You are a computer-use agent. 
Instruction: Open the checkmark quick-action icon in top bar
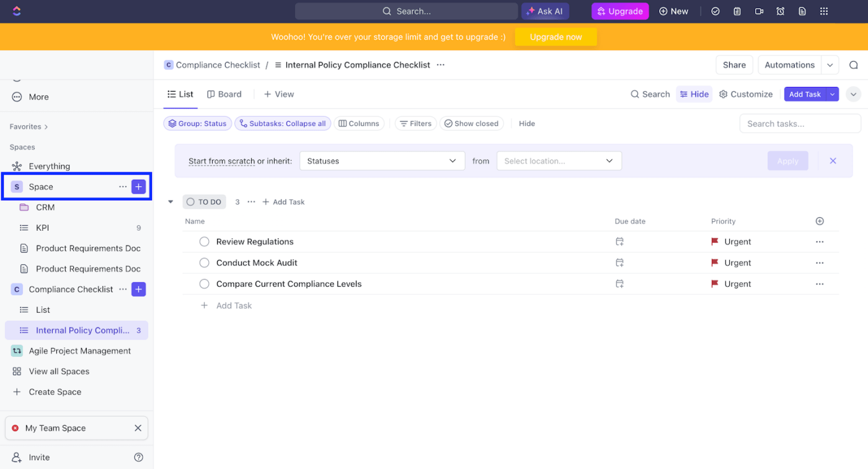click(x=715, y=11)
